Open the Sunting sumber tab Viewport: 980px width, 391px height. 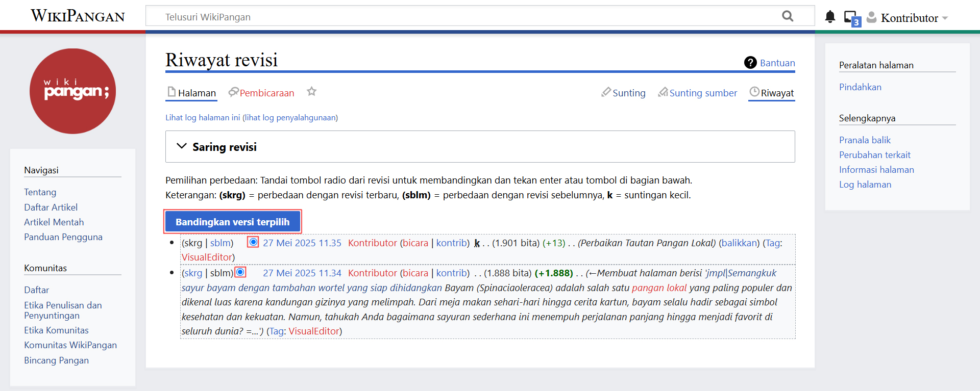coord(702,93)
